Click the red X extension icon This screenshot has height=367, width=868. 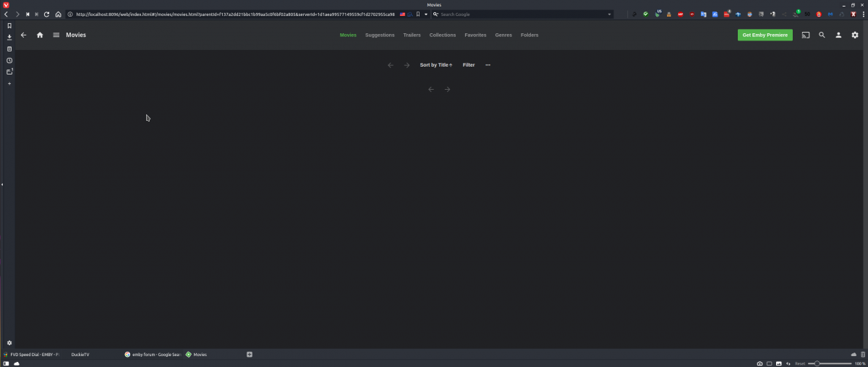(854, 14)
